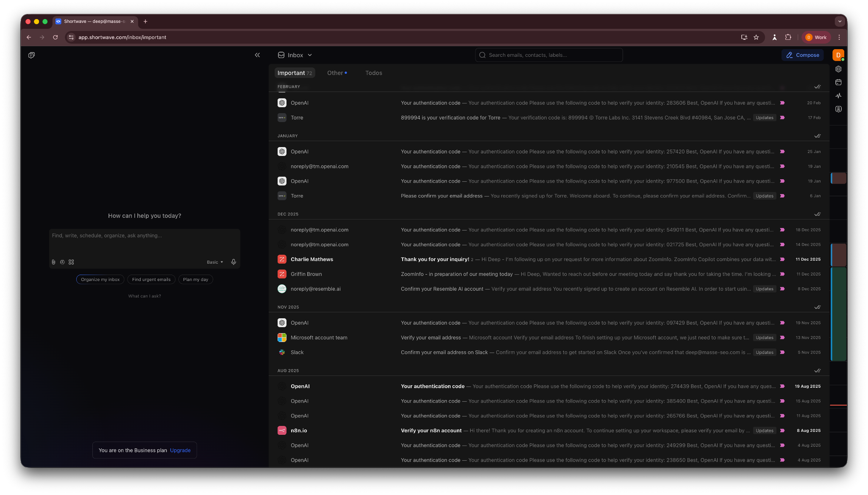Screen dimensions: 868x495
Task: Toggle the pink importance marker on Torre 17 Feb email
Action: pos(782,118)
